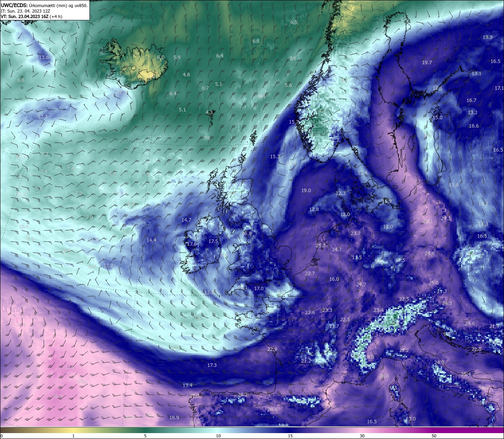Image resolution: width=504 pixels, height=439 pixels.
Task: Click the 26.0 value near Corsica
Action: tap(384, 376)
